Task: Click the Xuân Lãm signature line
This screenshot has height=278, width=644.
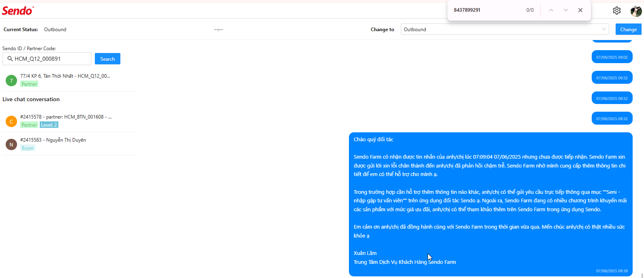Action: click(x=365, y=253)
